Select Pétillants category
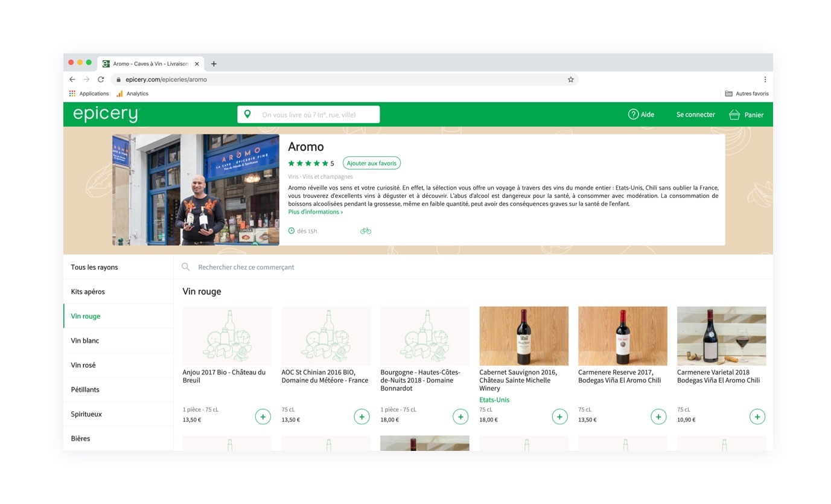This screenshot has width=831, height=504. click(118, 389)
